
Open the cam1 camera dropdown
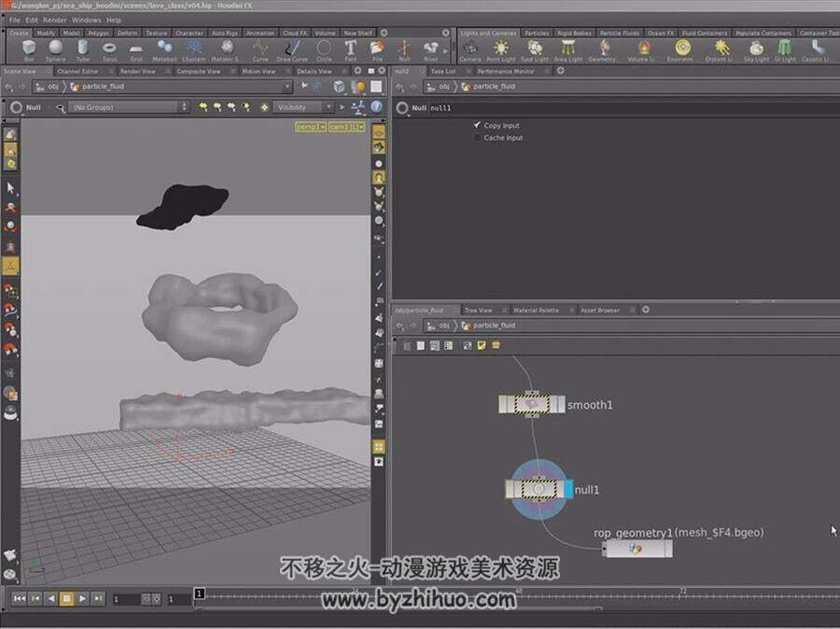tap(346, 127)
